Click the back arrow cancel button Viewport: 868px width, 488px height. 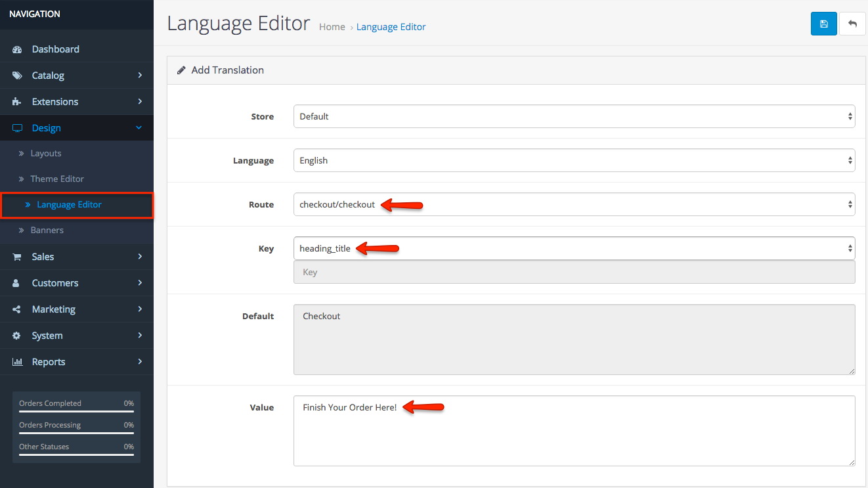point(852,24)
